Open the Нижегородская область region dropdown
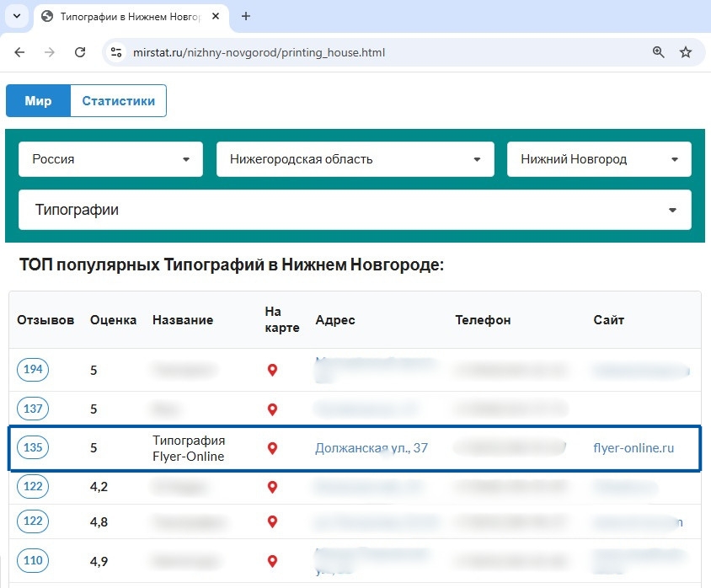 [x=355, y=159]
